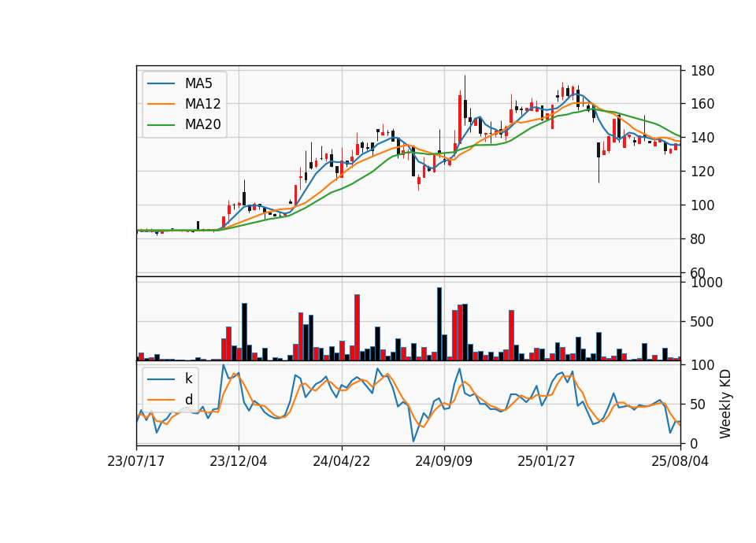The width and height of the screenshot is (756, 543).
Task: Click the 500 volume axis label
Action: coord(702,322)
